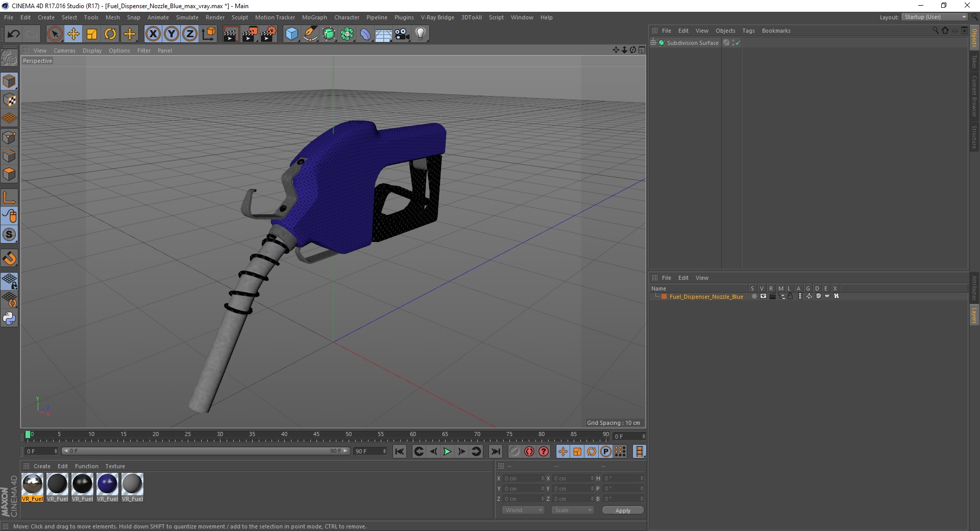Add a Cube primitive object

pyautogui.click(x=291, y=34)
